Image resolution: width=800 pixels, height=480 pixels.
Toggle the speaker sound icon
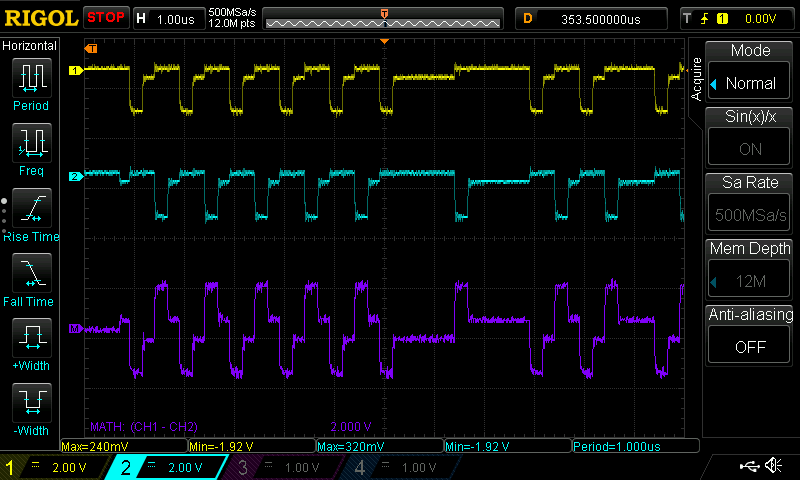click(x=773, y=466)
